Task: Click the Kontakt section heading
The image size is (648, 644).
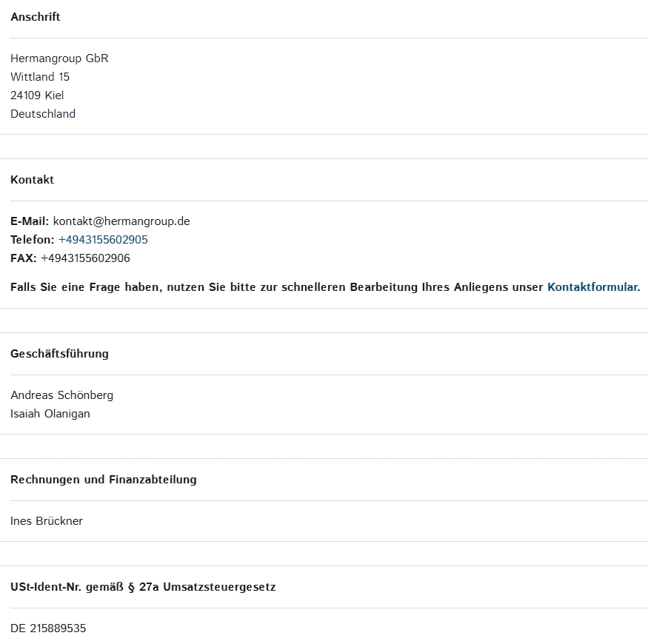Action: click(33, 180)
